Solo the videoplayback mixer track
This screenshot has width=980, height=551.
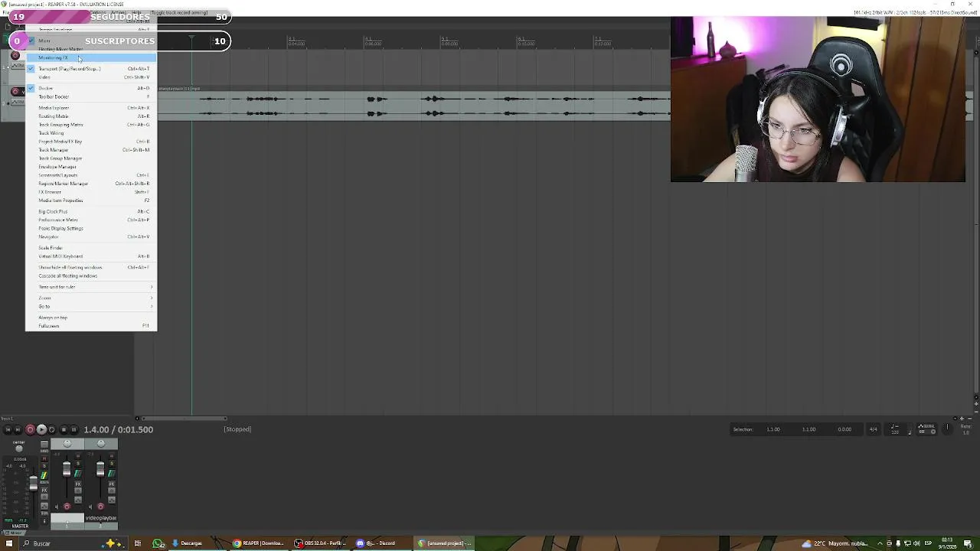click(x=112, y=463)
